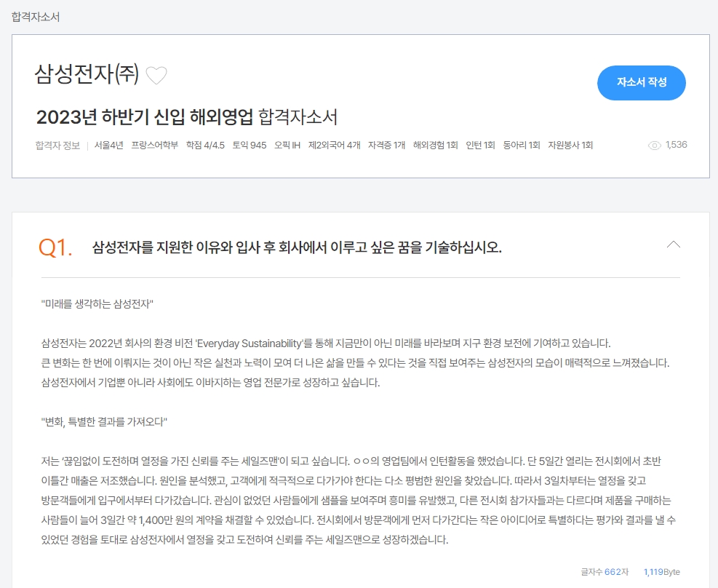Click the 프랑스어학부 major text
The height and width of the screenshot is (588, 718).
pos(155,145)
